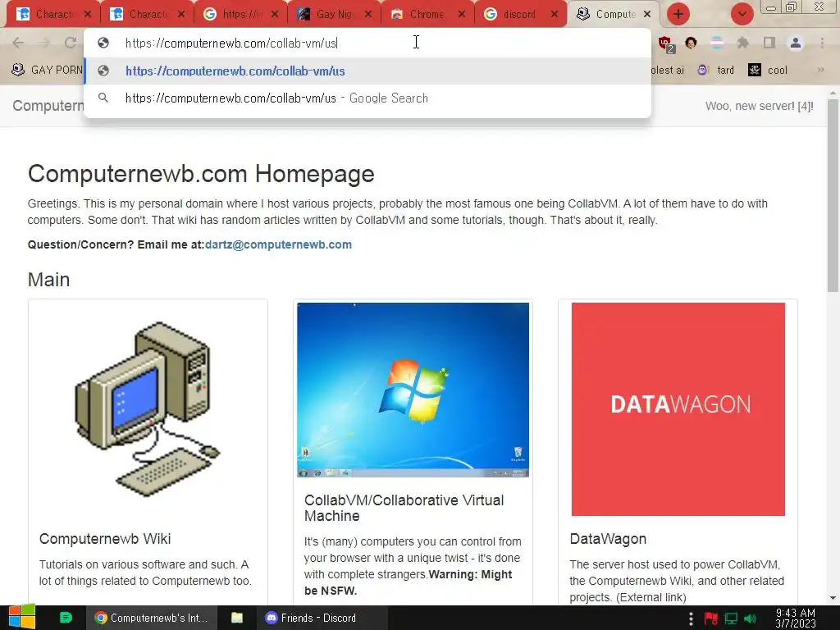Image resolution: width=840 pixels, height=630 pixels.
Task: Open File Explorer from taskbar
Action: pos(236,618)
